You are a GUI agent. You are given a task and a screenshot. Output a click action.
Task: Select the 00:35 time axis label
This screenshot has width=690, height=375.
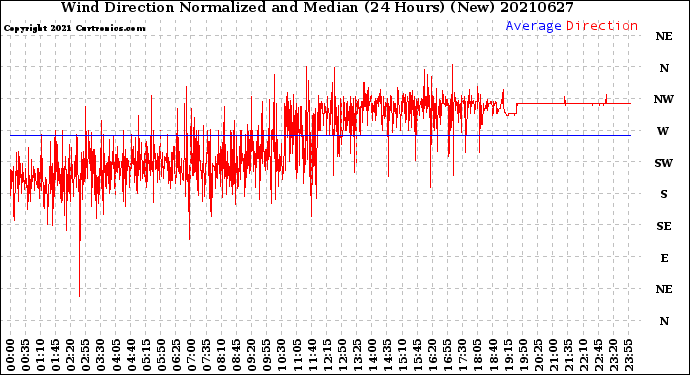coord(26,355)
